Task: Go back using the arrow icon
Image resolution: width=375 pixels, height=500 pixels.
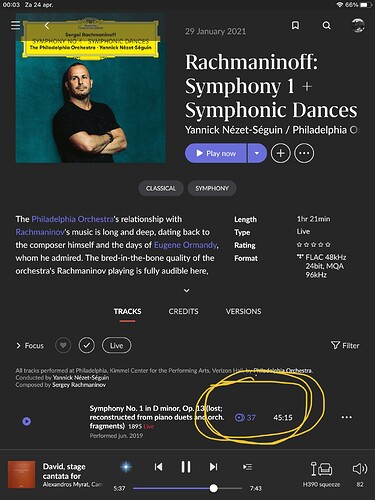Action: tap(47, 25)
